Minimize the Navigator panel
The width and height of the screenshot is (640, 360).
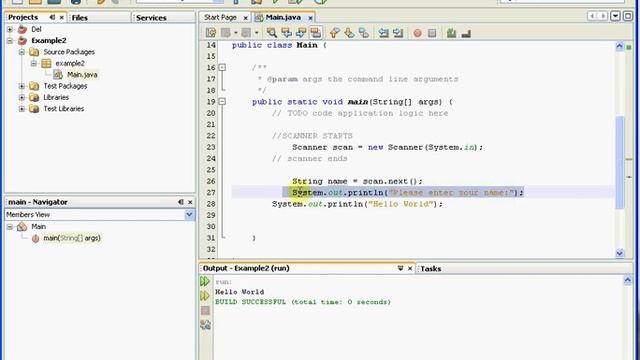click(x=181, y=202)
